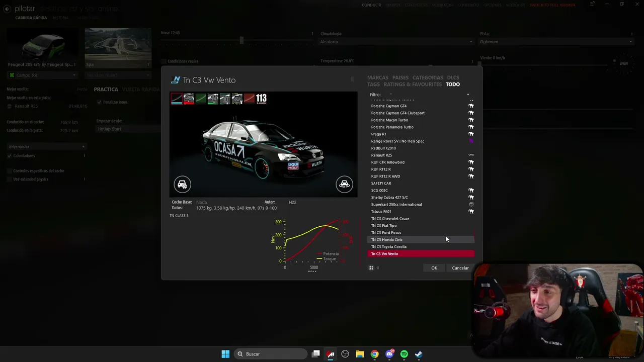Image resolution: width=644 pixels, height=362 pixels.
Task: Select Porsche Cayman GT4 Clubsport
Action: (422, 113)
